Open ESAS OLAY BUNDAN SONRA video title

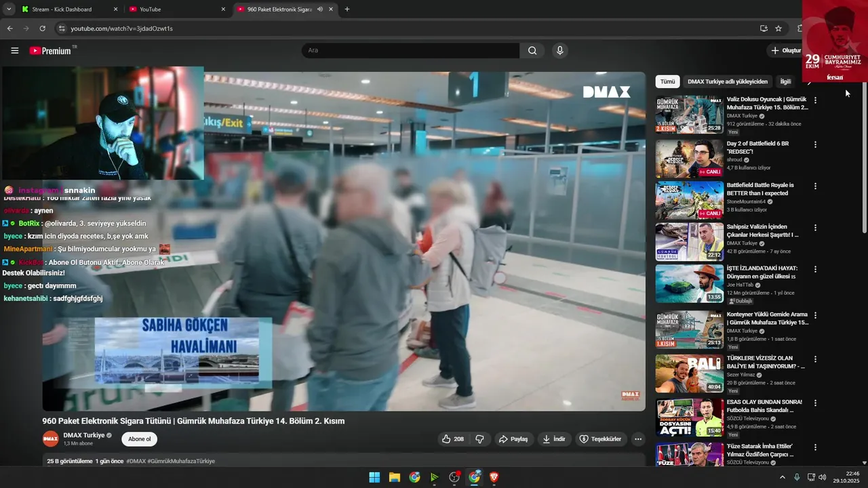point(764,406)
